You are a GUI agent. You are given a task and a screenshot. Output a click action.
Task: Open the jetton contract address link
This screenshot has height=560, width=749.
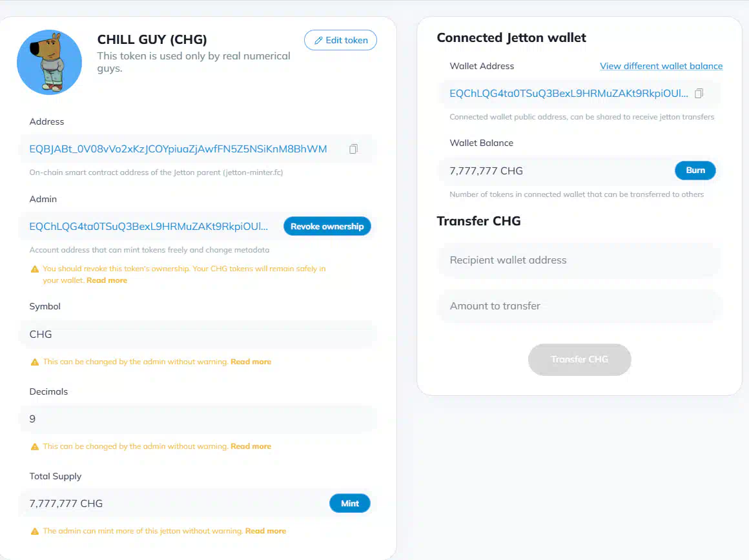pos(178,149)
